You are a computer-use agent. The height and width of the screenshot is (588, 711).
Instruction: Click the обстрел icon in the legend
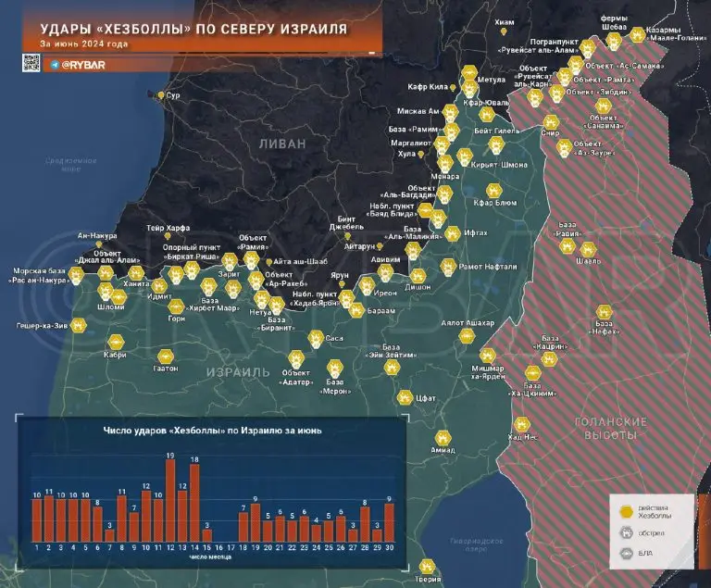pyautogui.click(x=628, y=532)
